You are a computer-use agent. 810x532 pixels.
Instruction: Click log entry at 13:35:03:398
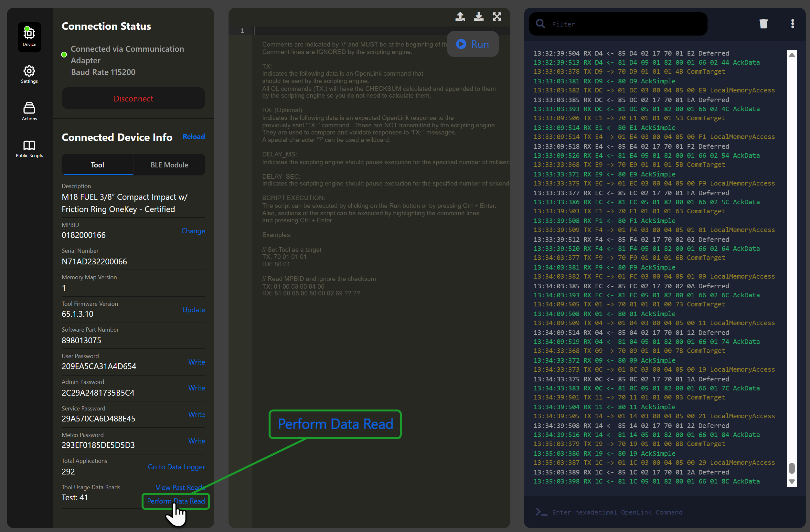tap(646, 481)
